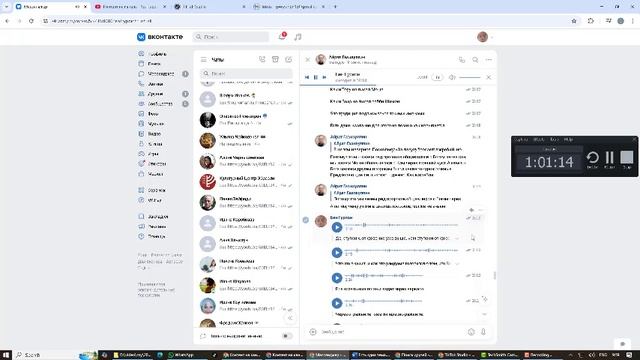Open the chat with the black-and-white avatar
Image resolution: width=640 pixels, height=360 pixels.
point(247,120)
